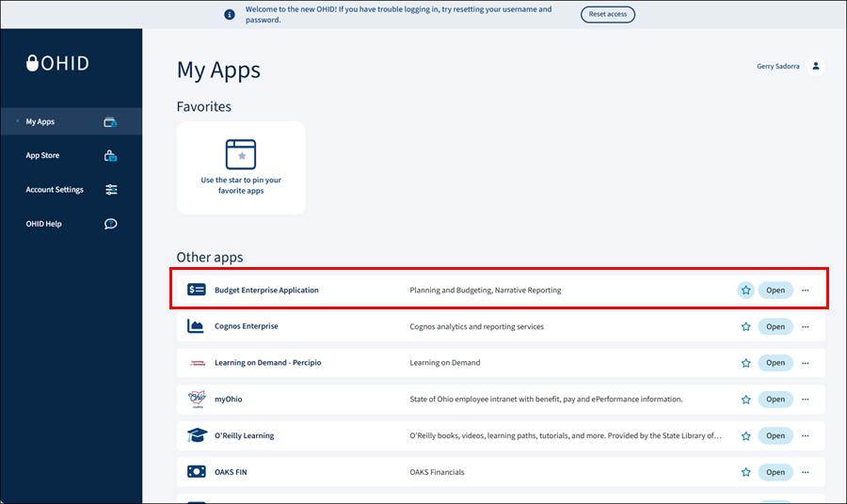Star the myOhio app as favorite
The image size is (847, 504).
click(745, 400)
